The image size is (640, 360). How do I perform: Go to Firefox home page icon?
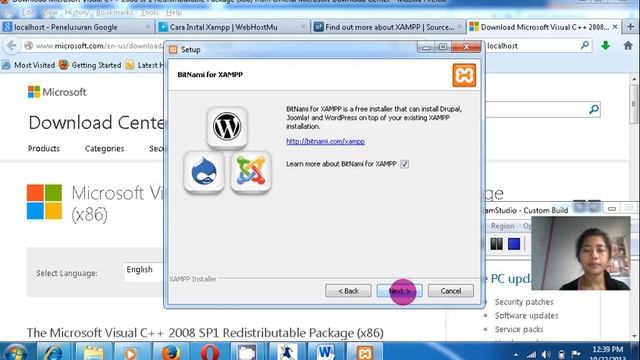coord(628,46)
